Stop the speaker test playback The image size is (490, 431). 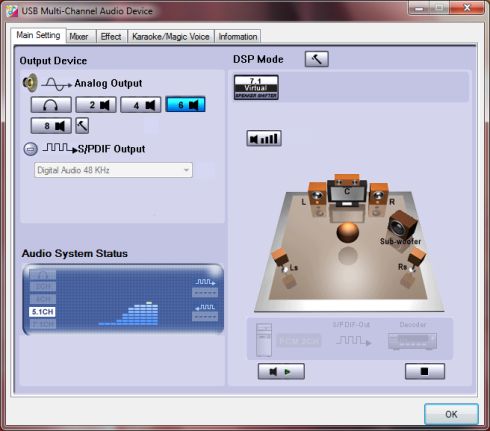pyautogui.click(x=425, y=371)
